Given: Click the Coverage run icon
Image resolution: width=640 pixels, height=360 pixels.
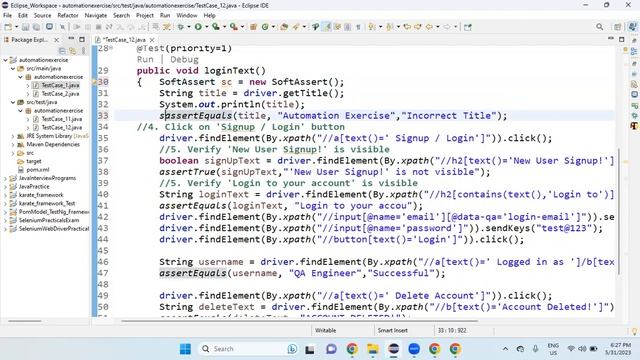Looking at the screenshot, I should 216,27.
